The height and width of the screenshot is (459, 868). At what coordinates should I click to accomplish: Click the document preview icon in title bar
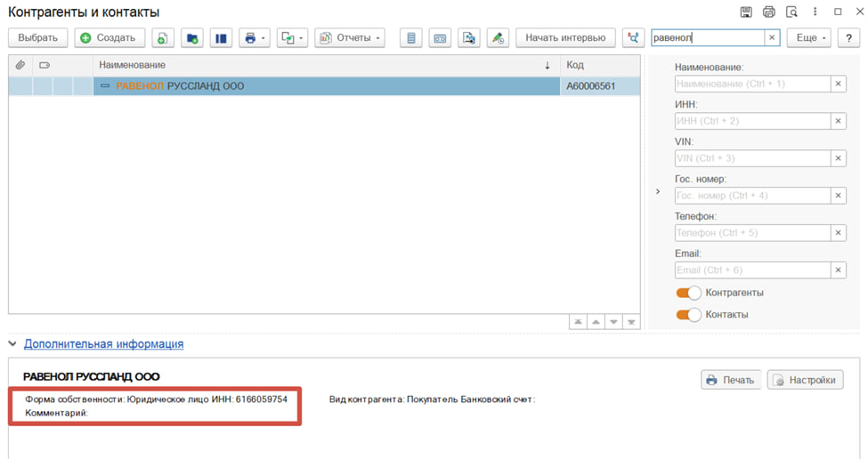[x=791, y=12]
